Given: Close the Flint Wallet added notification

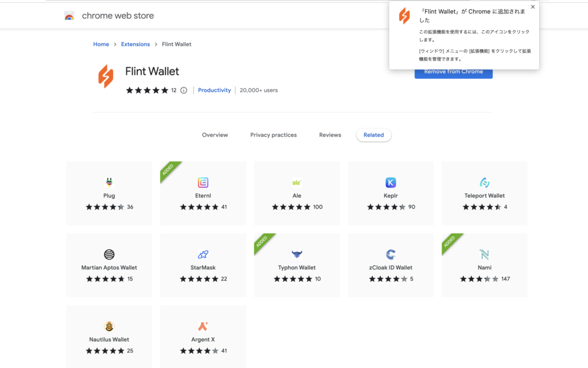Looking at the screenshot, I should (x=532, y=7).
